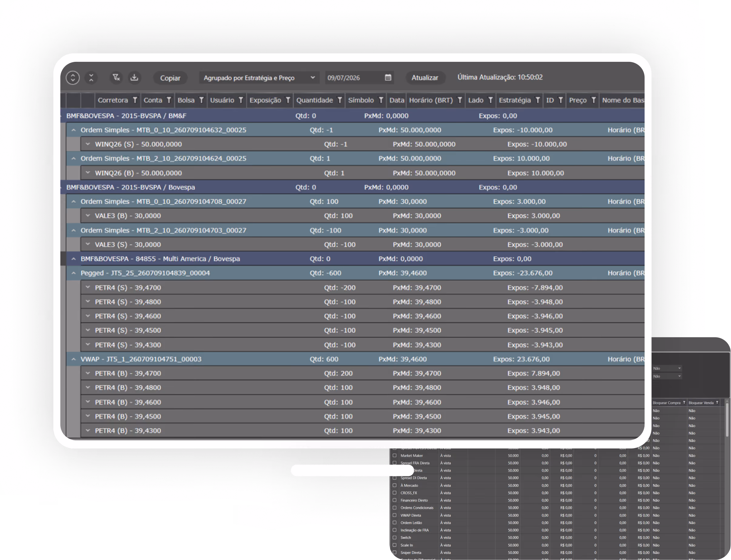Image resolution: width=731 pixels, height=560 pixels.
Task: Check the Switch row checkbox
Action: (x=395, y=537)
